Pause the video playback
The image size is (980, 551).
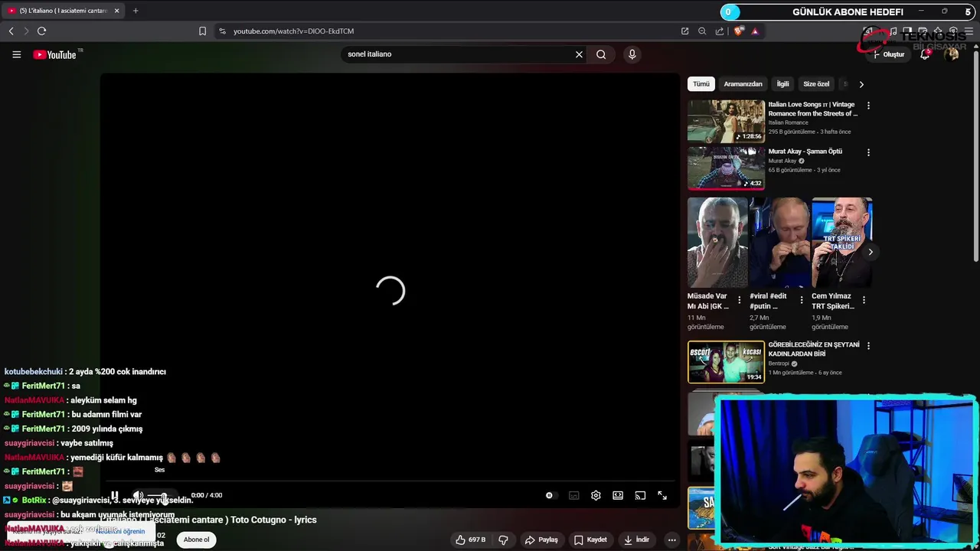[x=114, y=496]
